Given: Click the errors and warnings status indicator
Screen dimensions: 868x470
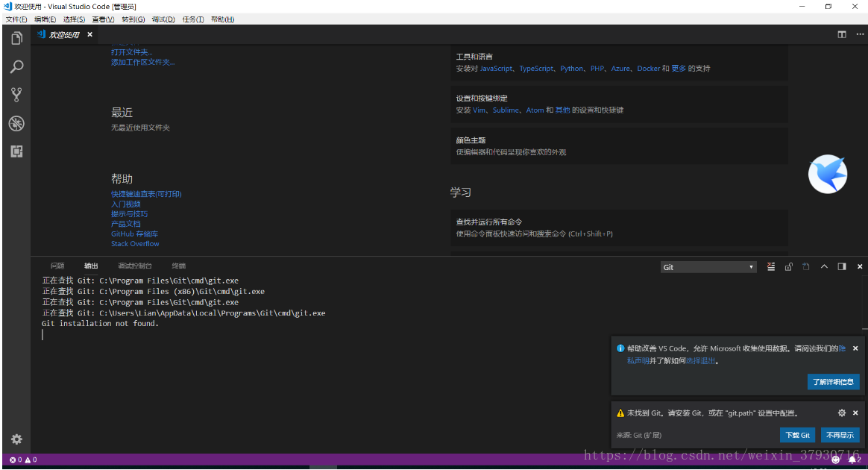Looking at the screenshot, I should pyautogui.click(x=23, y=460).
